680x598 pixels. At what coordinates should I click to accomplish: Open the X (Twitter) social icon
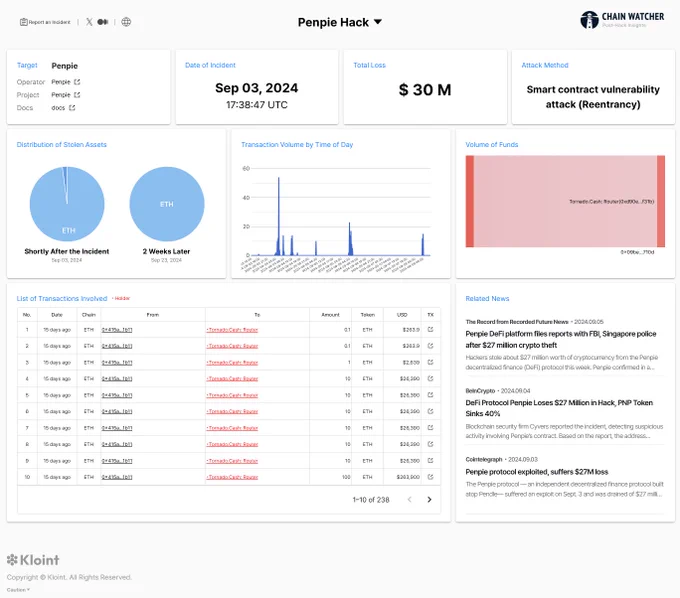click(89, 22)
